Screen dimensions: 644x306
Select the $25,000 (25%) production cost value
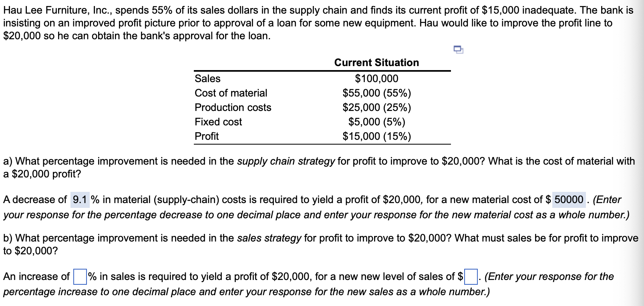pos(376,107)
